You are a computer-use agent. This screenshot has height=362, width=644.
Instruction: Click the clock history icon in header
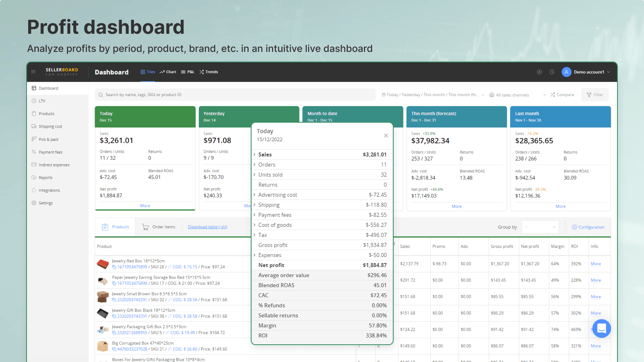pyautogui.click(x=552, y=72)
